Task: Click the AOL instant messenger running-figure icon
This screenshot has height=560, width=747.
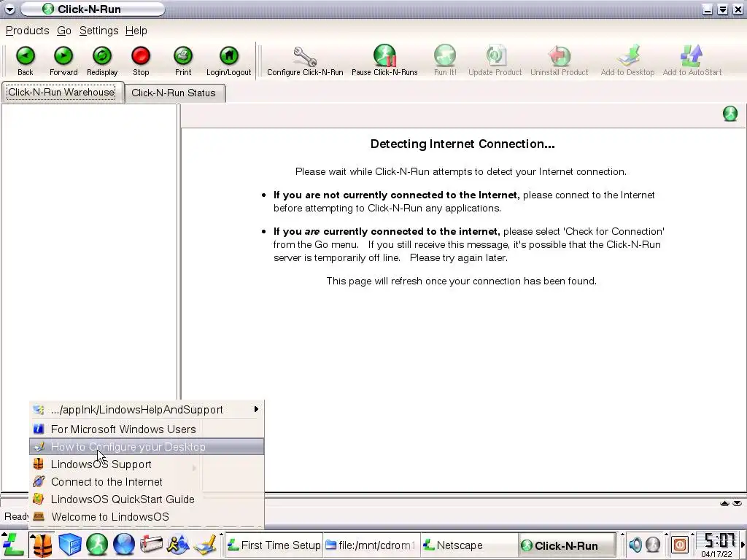Action: [178, 545]
